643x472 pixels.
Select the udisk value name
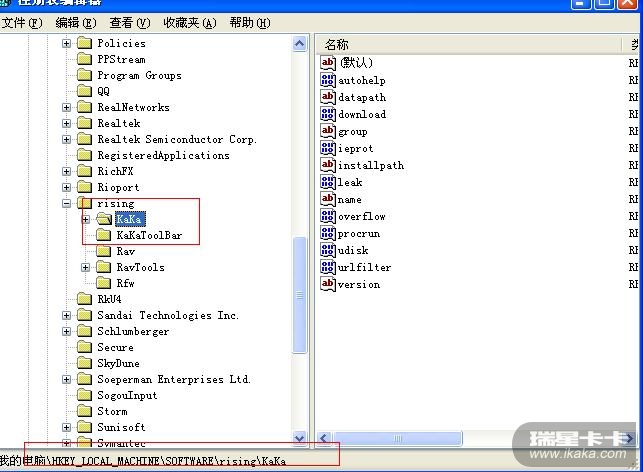pos(353,250)
